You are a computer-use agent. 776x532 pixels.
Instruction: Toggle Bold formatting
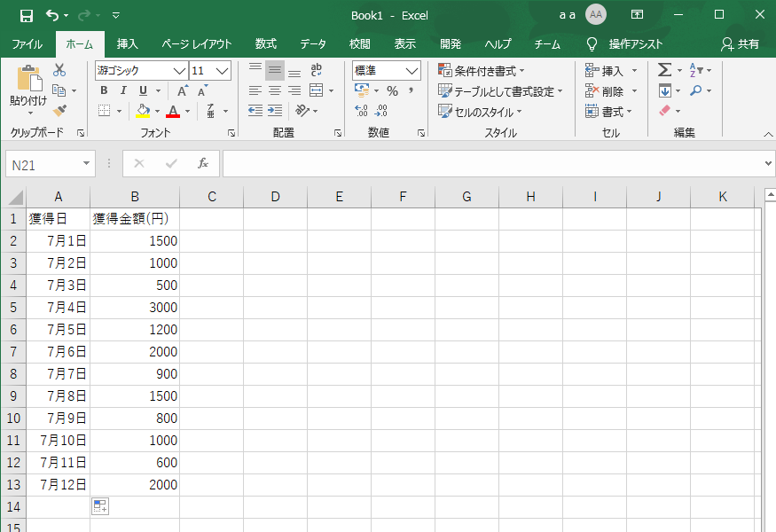pyautogui.click(x=104, y=90)
